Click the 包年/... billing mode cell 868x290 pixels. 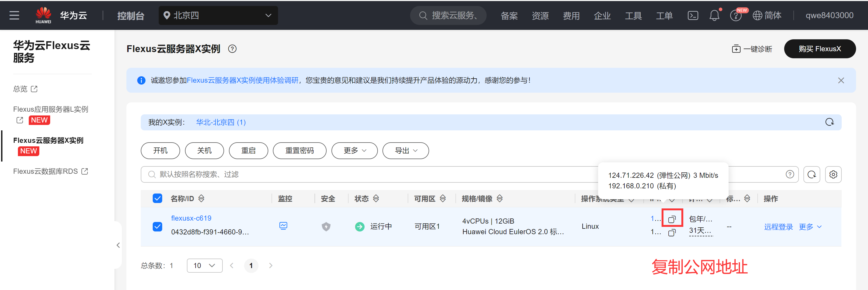pos(701,219)
